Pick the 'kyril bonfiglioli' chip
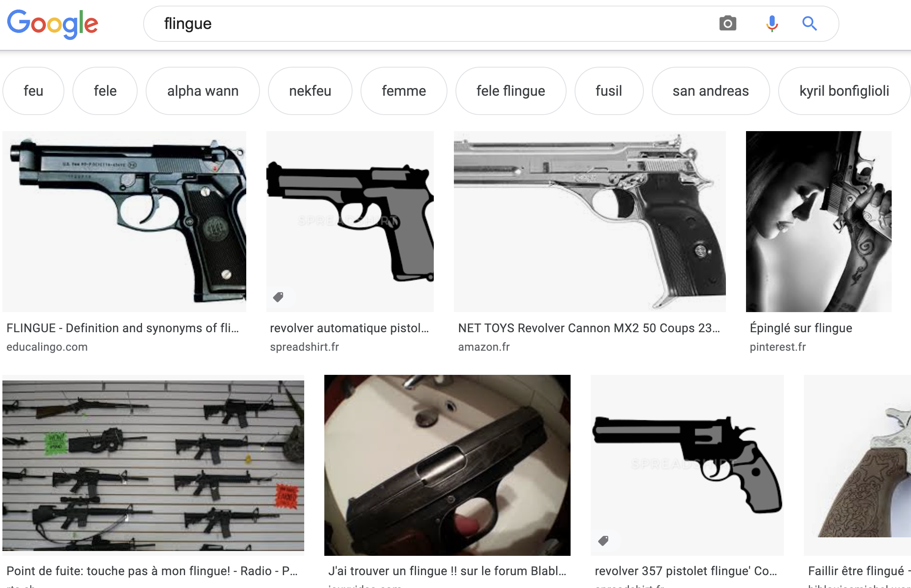This screenshot has width=911, height=588. pos(844,91)
